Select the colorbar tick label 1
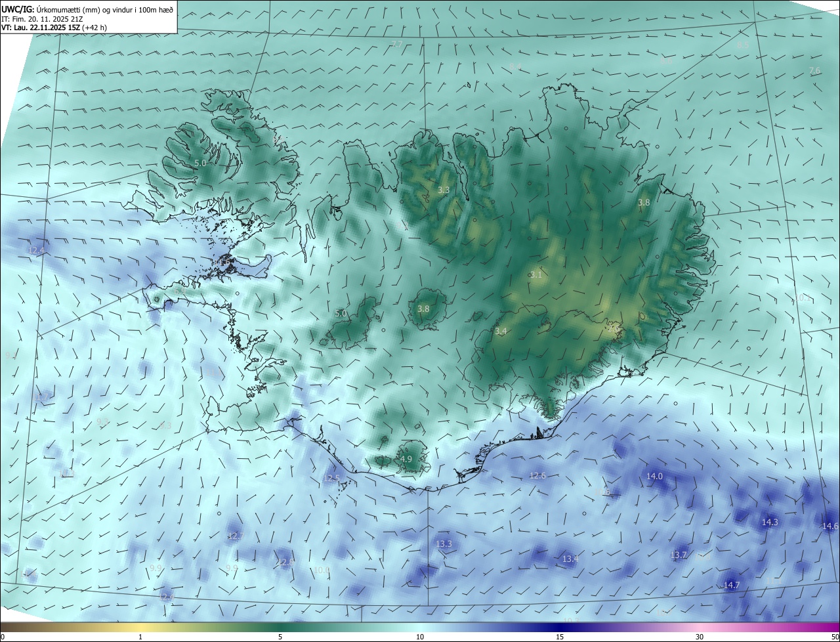The height and width of the screenshot is (642, 840). 140,637
